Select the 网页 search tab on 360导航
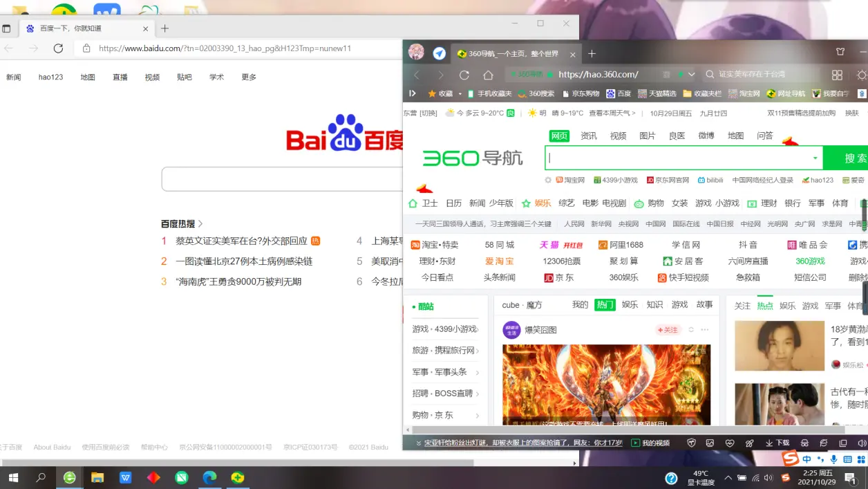 click(559, 136)
